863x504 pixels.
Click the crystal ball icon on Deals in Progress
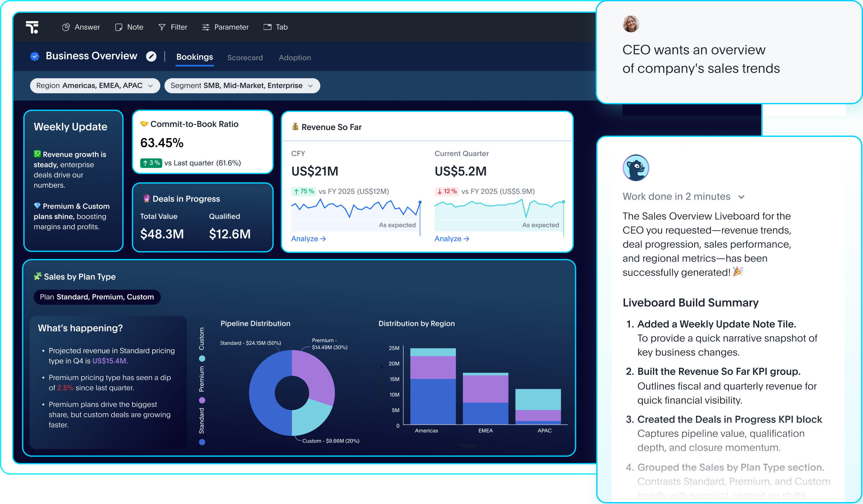pyautogui.click(x=146, y=198)
